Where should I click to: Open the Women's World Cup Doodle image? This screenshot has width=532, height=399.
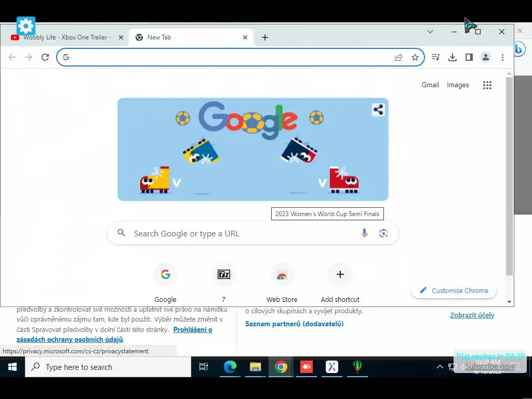pyautogui.click(x=253, y=149)
